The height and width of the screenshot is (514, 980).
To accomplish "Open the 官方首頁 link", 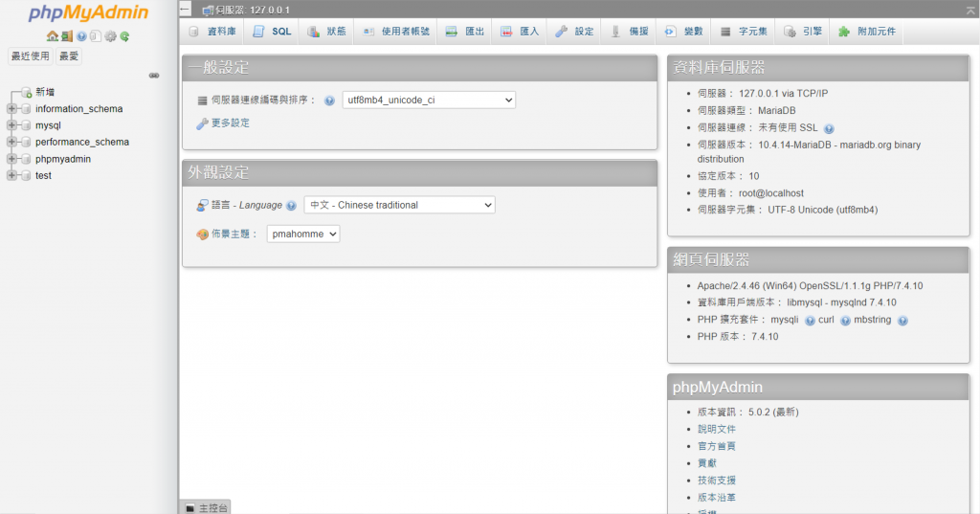I will tap(716, 446).
